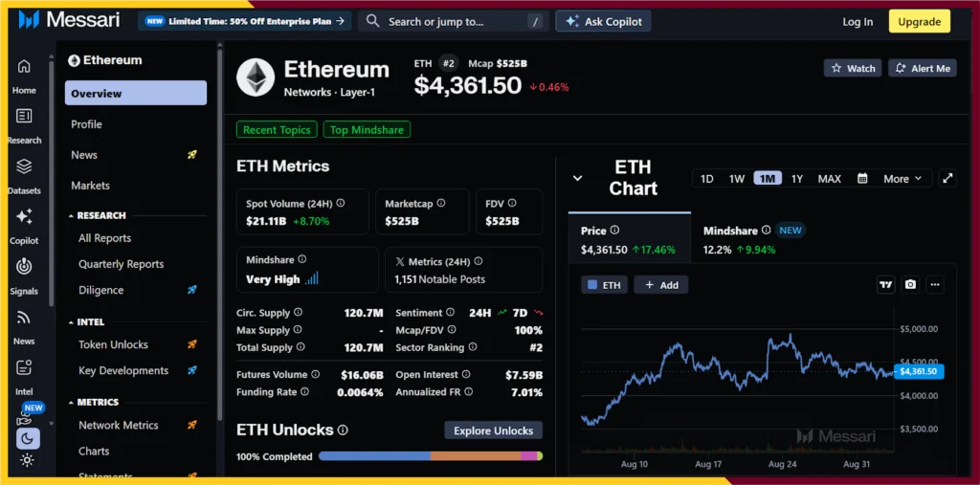Click the Circ. Supply info icon
This screenshot has height=485, width=980.
pos(299,312)
